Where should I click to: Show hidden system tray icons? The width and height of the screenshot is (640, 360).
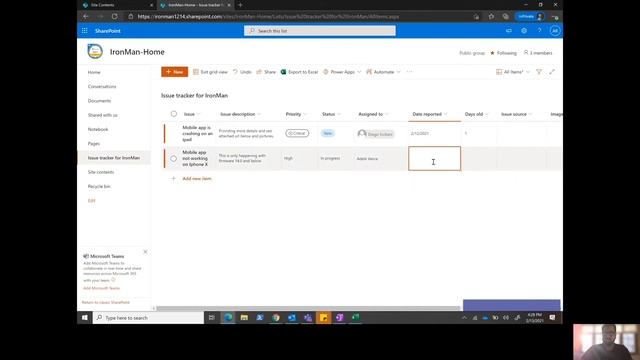[x=464, y=318]
